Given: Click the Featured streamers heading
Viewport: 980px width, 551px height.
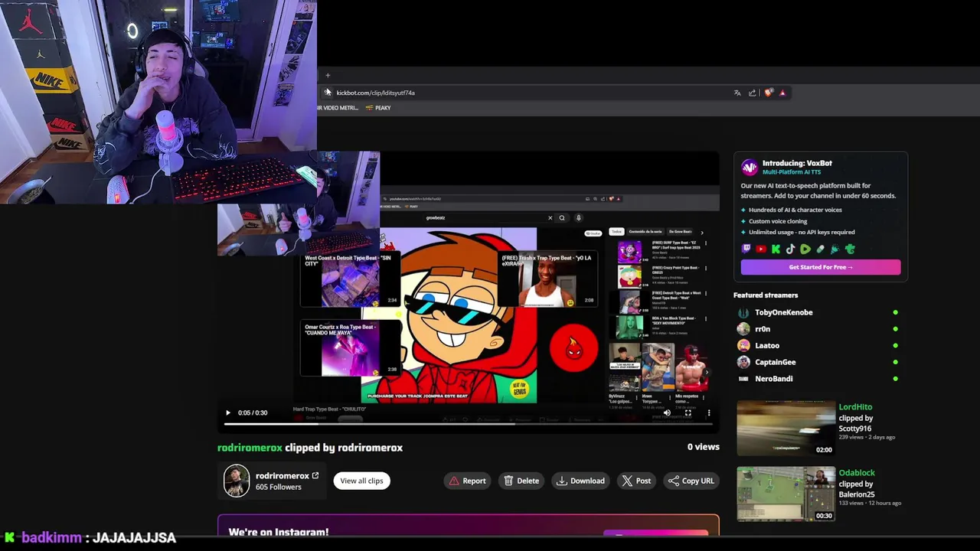Looking at the screenshot, I should 766,295.
